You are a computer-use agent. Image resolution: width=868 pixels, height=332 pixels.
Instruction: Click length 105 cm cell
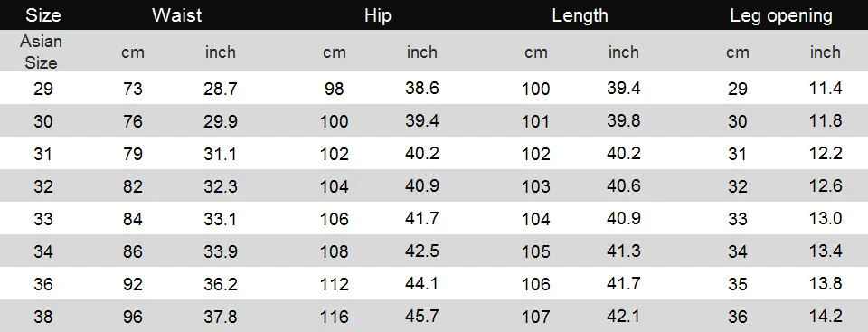536,251
